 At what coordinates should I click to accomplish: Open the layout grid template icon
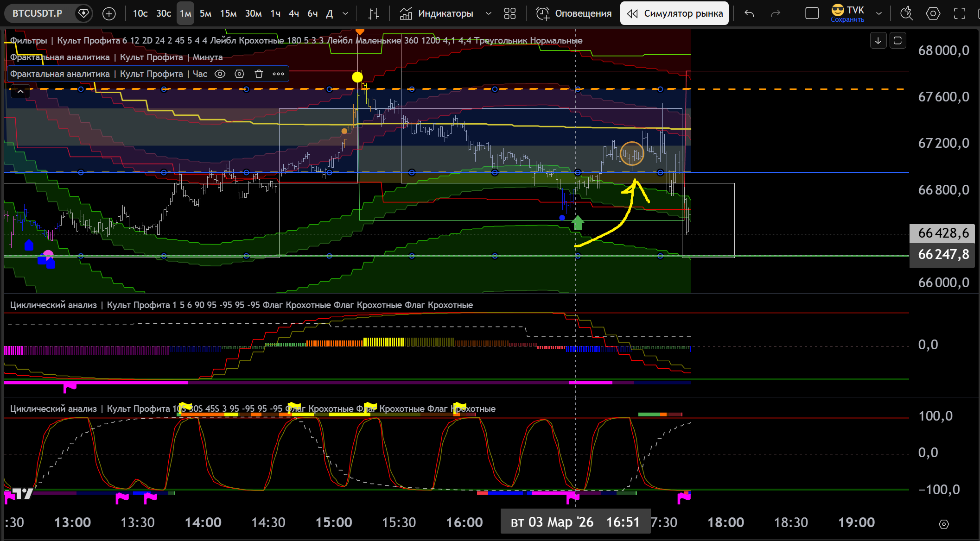tap(510, 14)
